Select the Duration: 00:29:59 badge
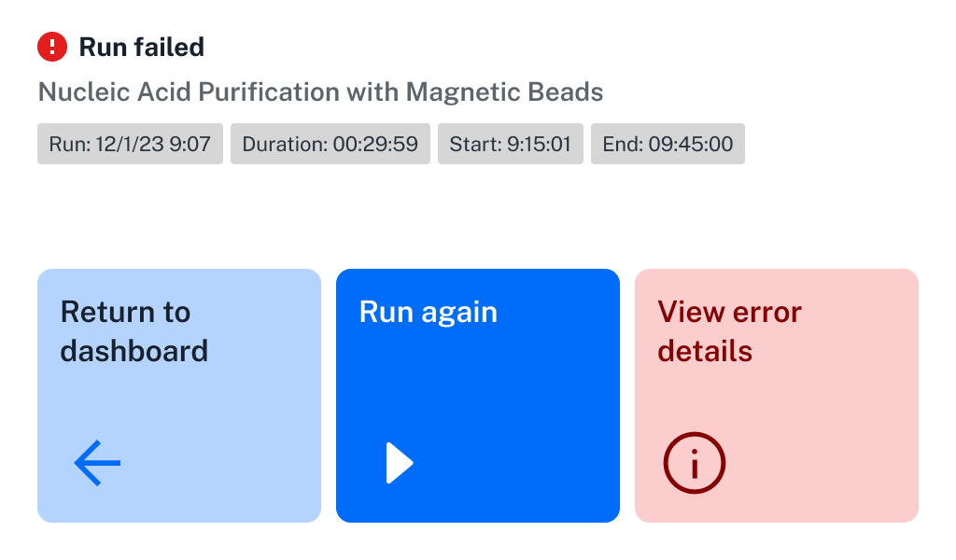 point(330,144)
